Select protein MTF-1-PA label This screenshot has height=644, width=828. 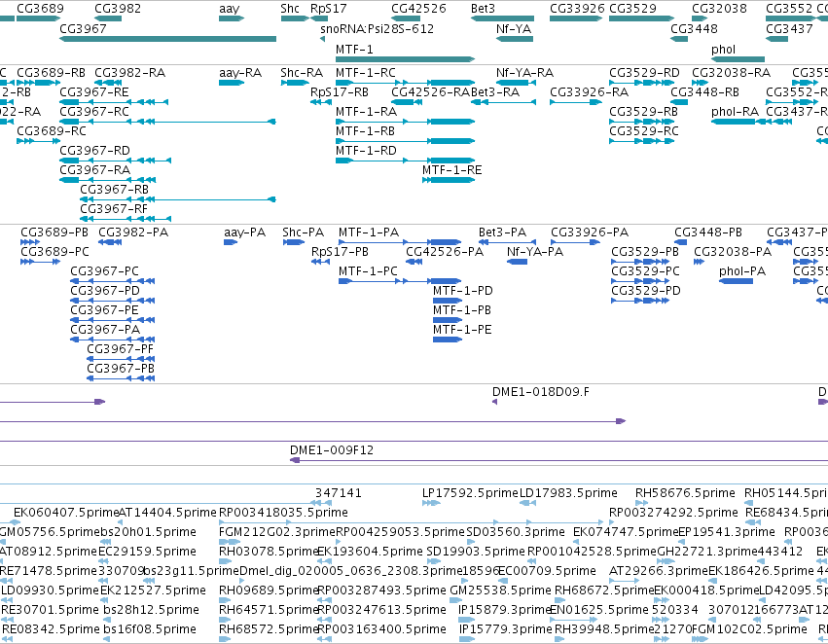[369, 233]
